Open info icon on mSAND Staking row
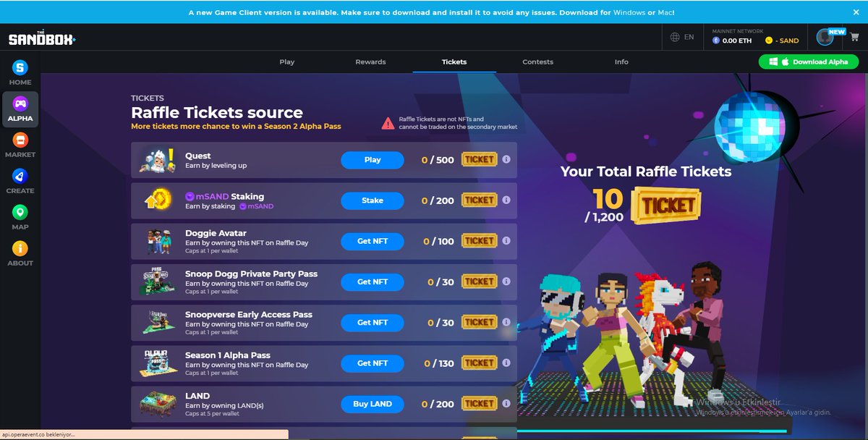Viewport: 868px width, 440px height. click(x=506, y=200)
